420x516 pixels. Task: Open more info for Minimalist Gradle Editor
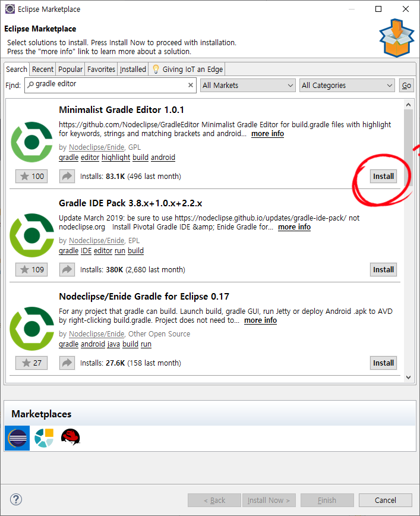coord(267,134)
